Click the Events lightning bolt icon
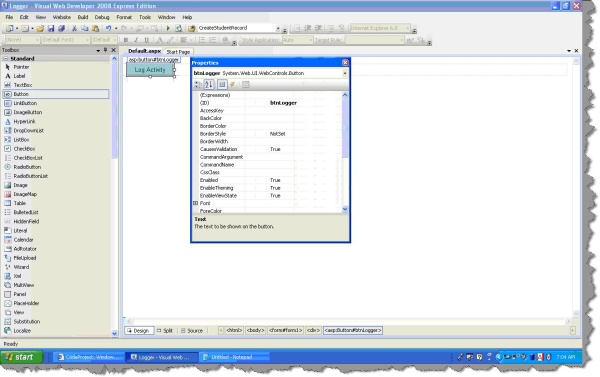 (x=232, y=85)
